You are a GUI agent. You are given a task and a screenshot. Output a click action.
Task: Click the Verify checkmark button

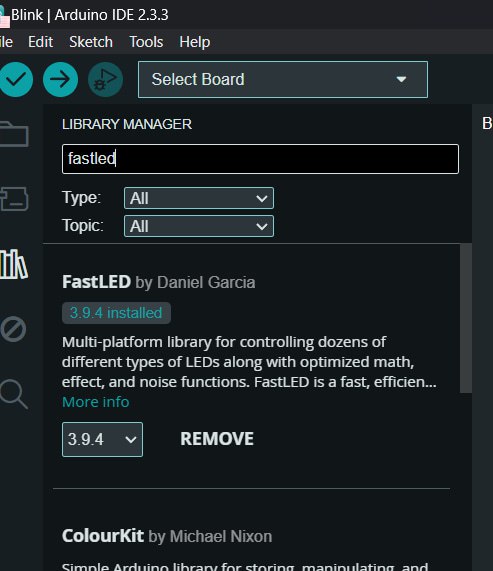coord(16,79)
